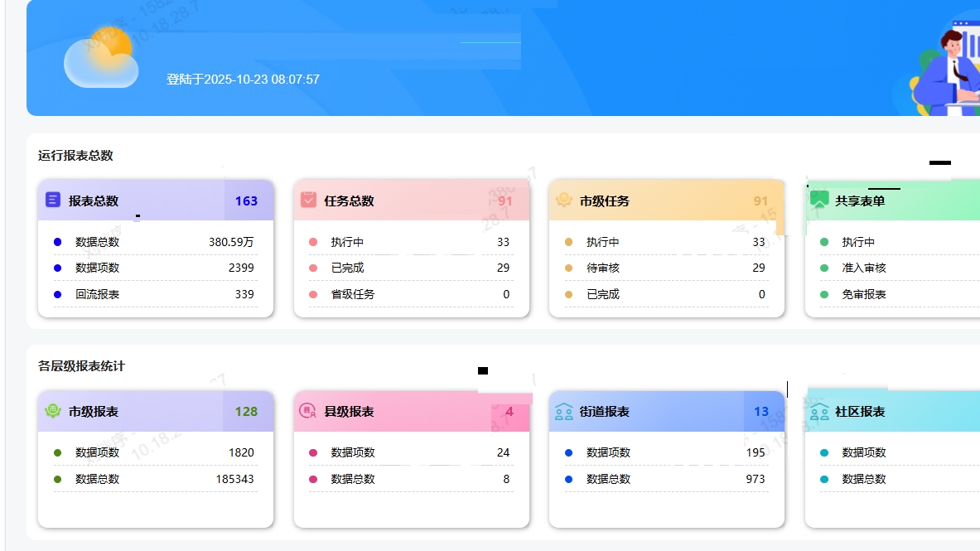Click 数据项数 row under 县级报表
The height and width of the screenshot is (551, 980).
pyautogui.click(x=411, y=452)
